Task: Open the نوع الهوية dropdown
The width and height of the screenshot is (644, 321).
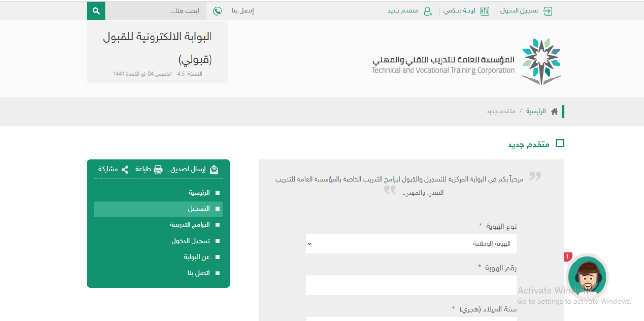Action: [411, 244]
